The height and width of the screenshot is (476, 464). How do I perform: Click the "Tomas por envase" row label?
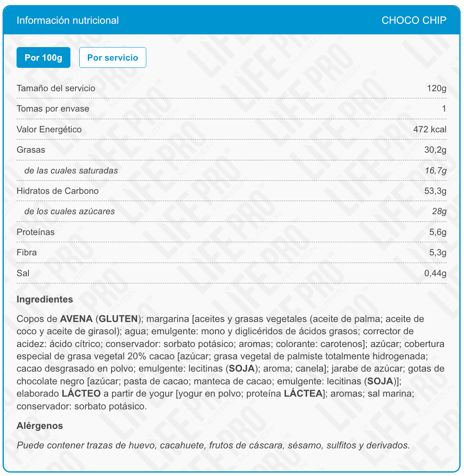tap(53, 109)
